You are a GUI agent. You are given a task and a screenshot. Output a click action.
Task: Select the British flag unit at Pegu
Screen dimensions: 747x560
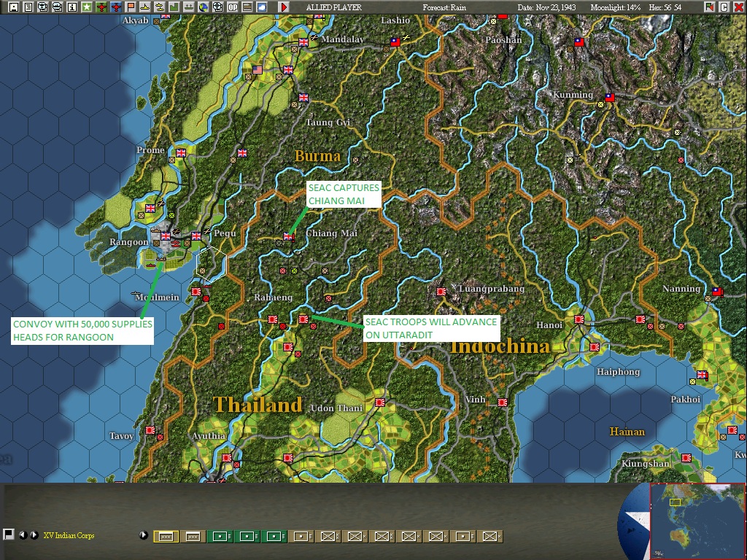[x=196, y=236]
